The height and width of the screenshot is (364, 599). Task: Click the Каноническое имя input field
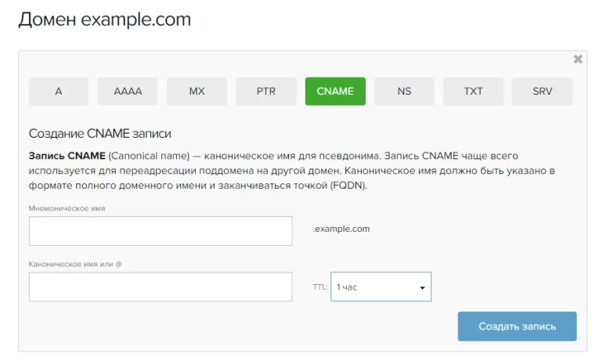click(161, 287)
